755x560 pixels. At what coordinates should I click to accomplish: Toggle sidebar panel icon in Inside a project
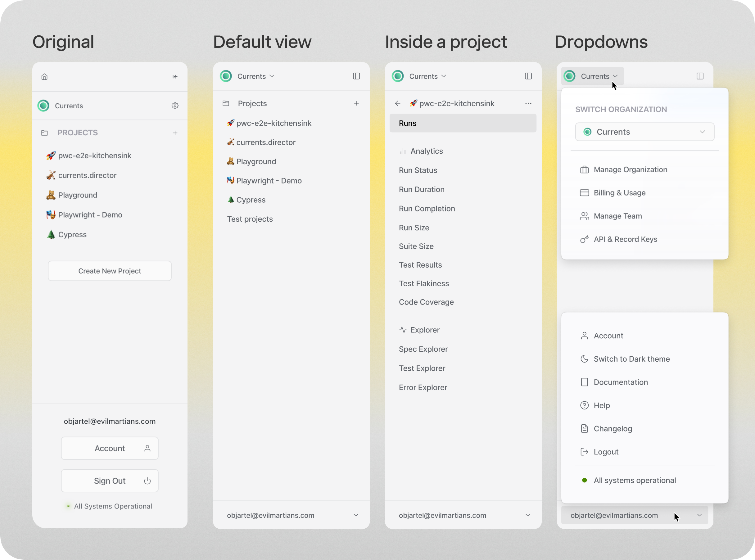tap(528, 76)
